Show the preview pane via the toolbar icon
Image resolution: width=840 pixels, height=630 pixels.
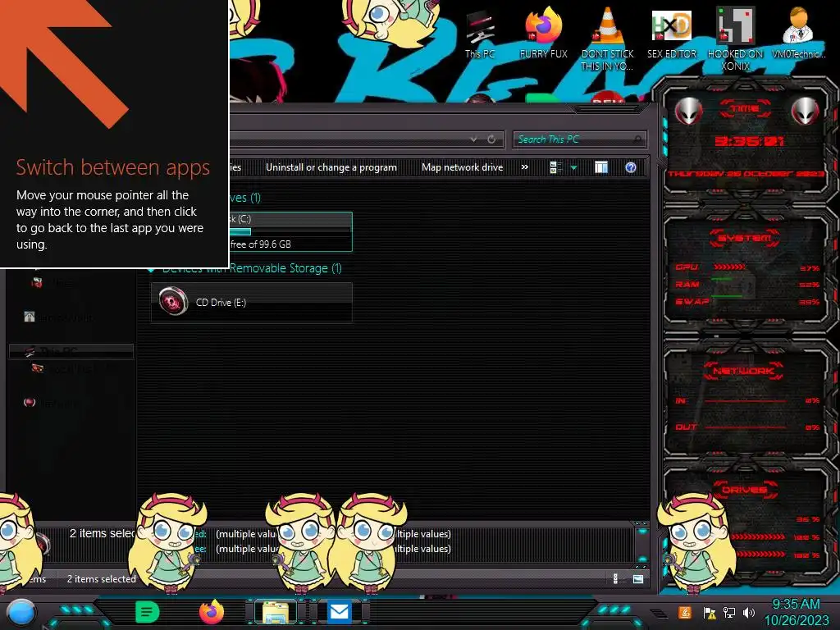tap(601, 167)
